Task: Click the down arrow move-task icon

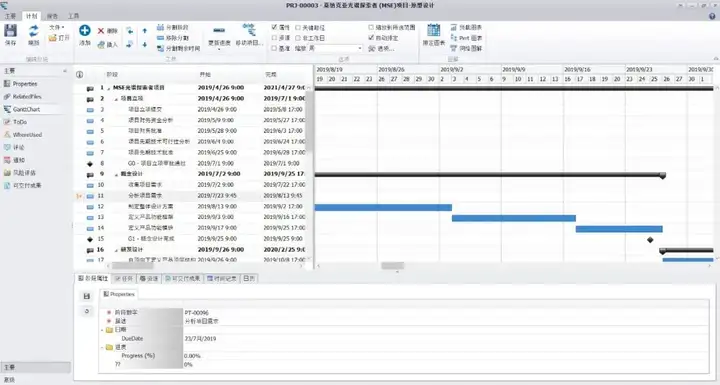Action: pyautogui.click(x=145, y=45)
